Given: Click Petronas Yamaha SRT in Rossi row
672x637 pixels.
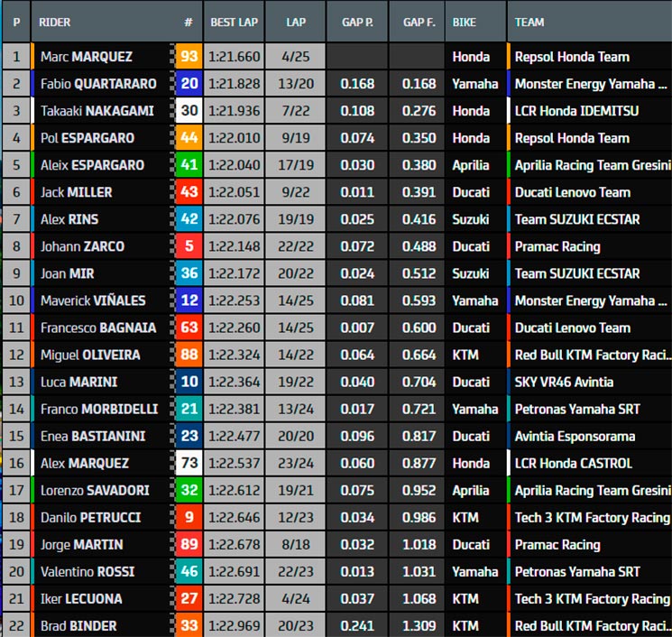Looking at the screenshot, I should click(x=577, y=571).
